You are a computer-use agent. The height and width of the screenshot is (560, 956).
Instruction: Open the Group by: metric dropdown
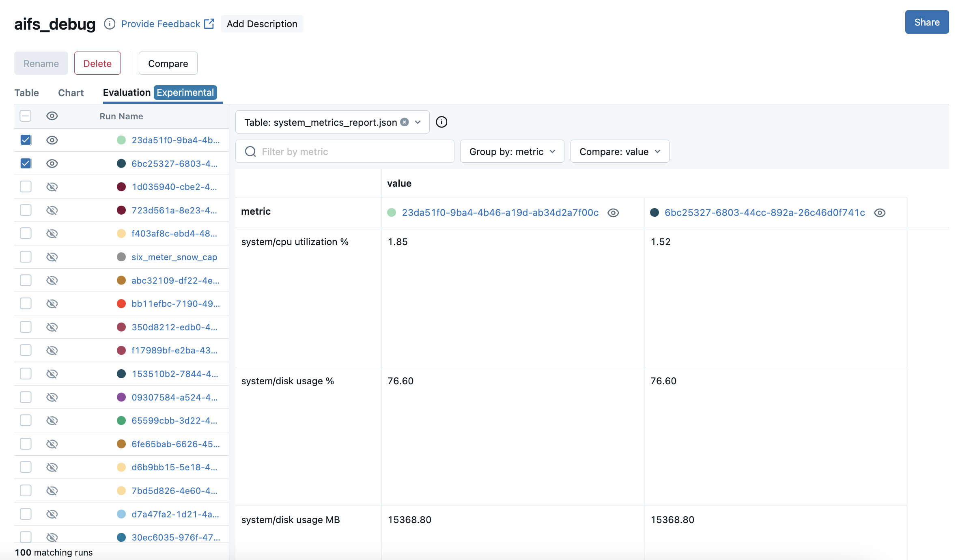point(512,152)
